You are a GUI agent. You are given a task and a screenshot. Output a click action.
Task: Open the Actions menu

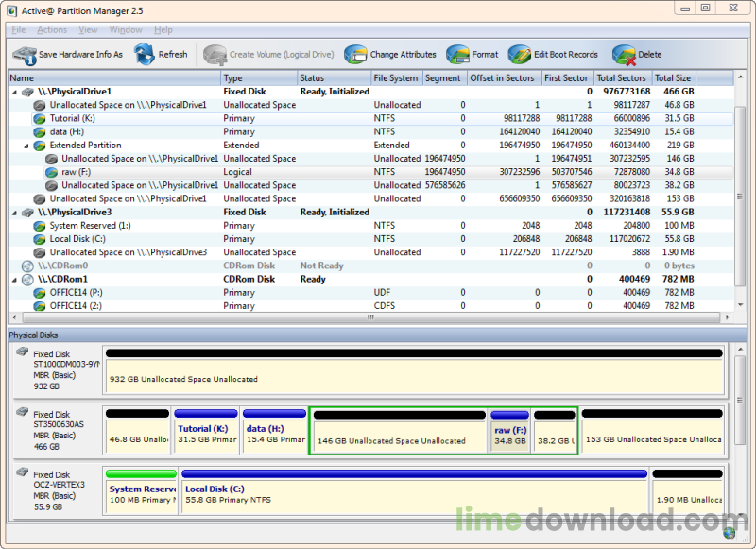[52, 29]
